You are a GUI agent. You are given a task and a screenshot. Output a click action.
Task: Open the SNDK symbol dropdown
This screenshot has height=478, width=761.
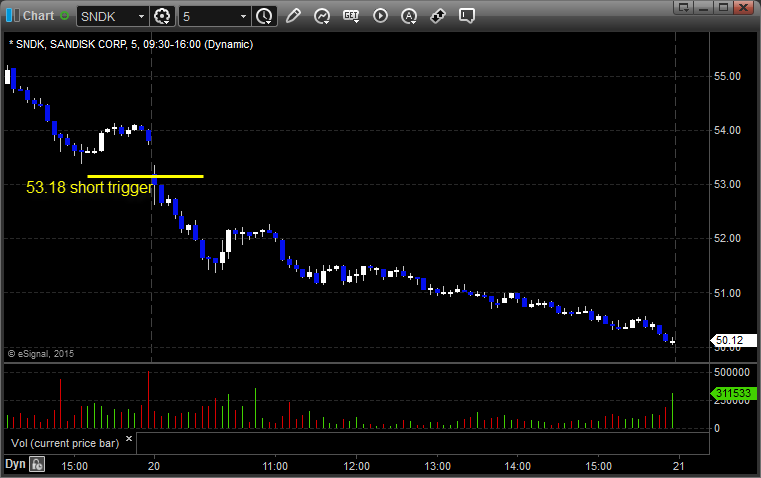point(141,16)
